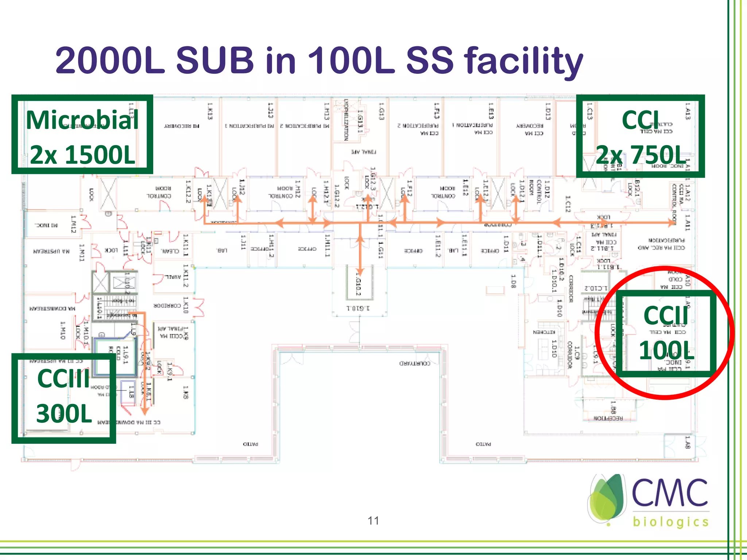
Task: Click room label 1.M10 on the plan
Action: pyautogui.click(x=62, y=330)
